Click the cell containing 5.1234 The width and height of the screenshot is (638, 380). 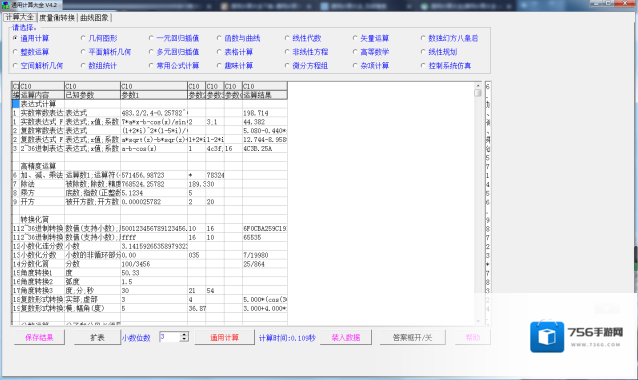[154, 193]
